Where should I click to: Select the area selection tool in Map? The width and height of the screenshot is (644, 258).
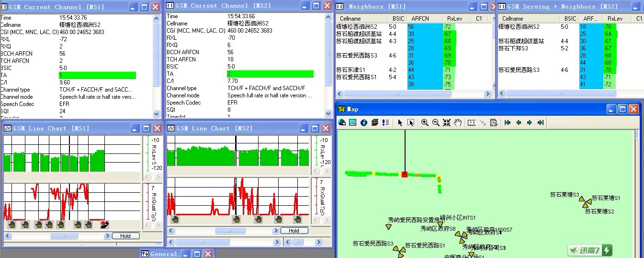pos(411,123)
